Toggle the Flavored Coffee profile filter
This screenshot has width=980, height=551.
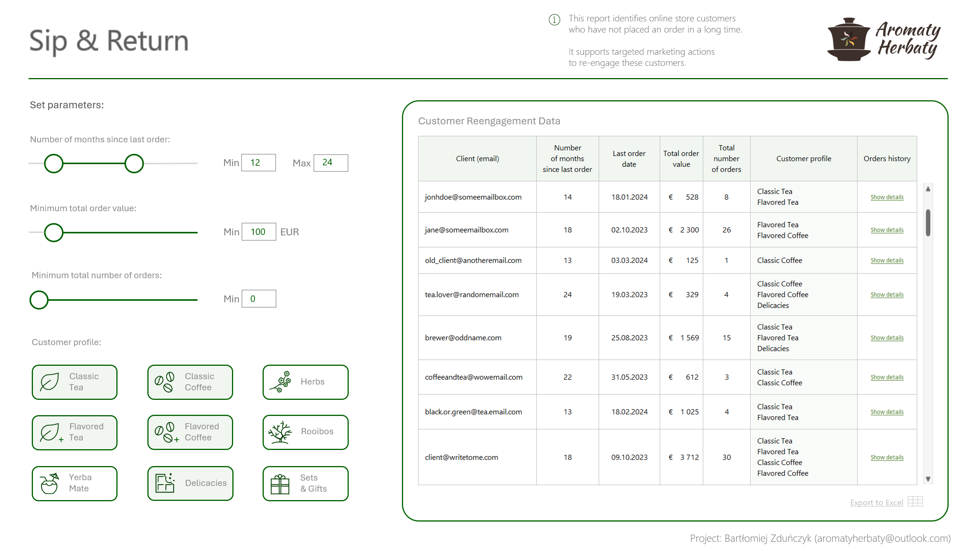point(190,432)
